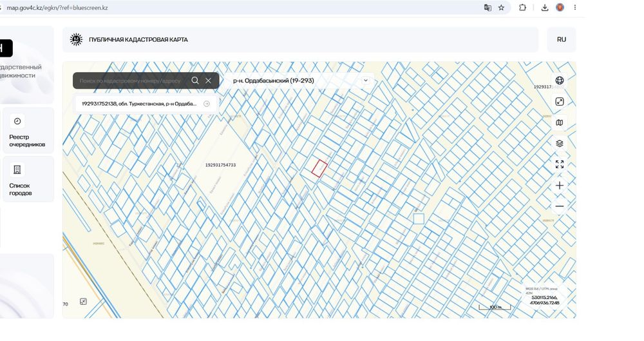644x341 pixels.
Task: Open Список городов from the sidebar
Action: [28, 179]
